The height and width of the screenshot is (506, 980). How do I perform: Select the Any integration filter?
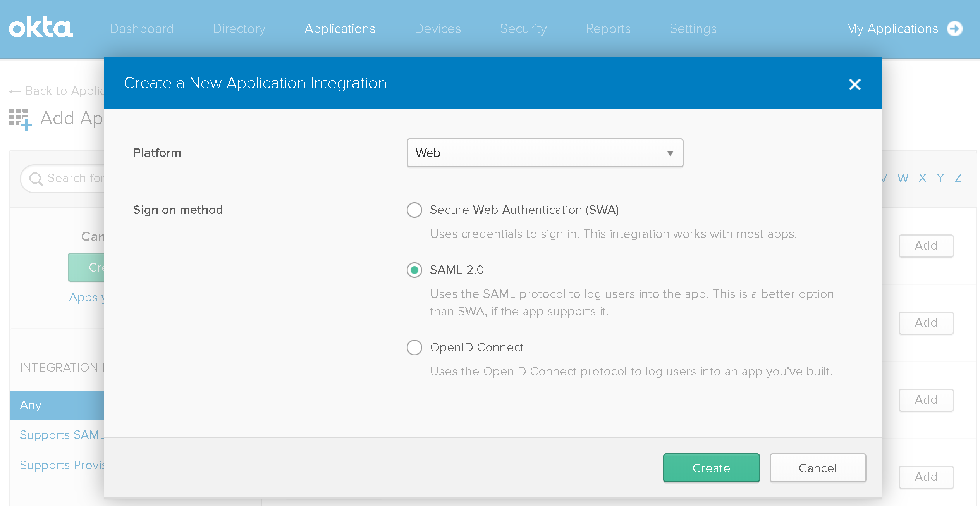(57, 405)
